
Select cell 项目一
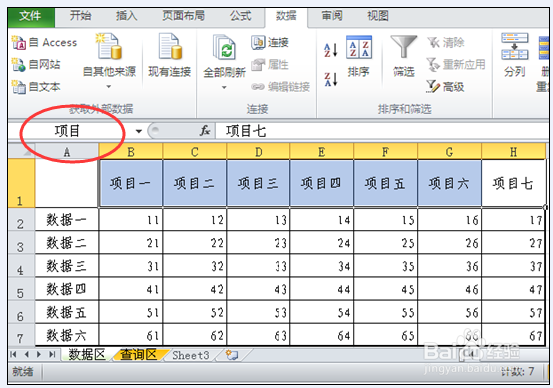tap(131, 183)
